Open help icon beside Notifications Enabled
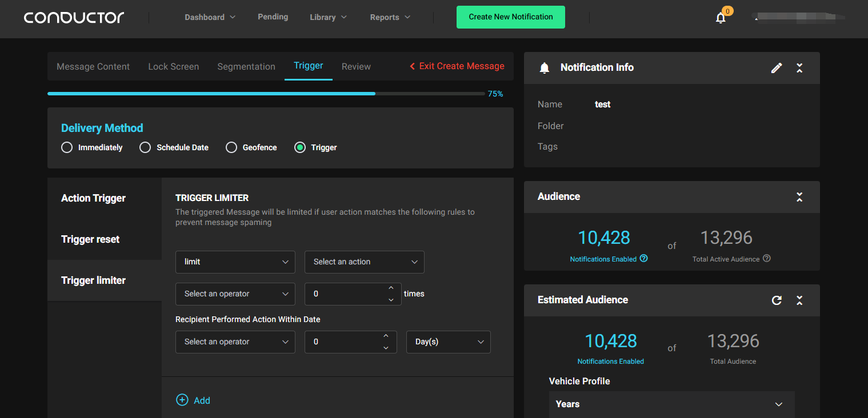This screenshot has width=868, height=418. point(644,258)
